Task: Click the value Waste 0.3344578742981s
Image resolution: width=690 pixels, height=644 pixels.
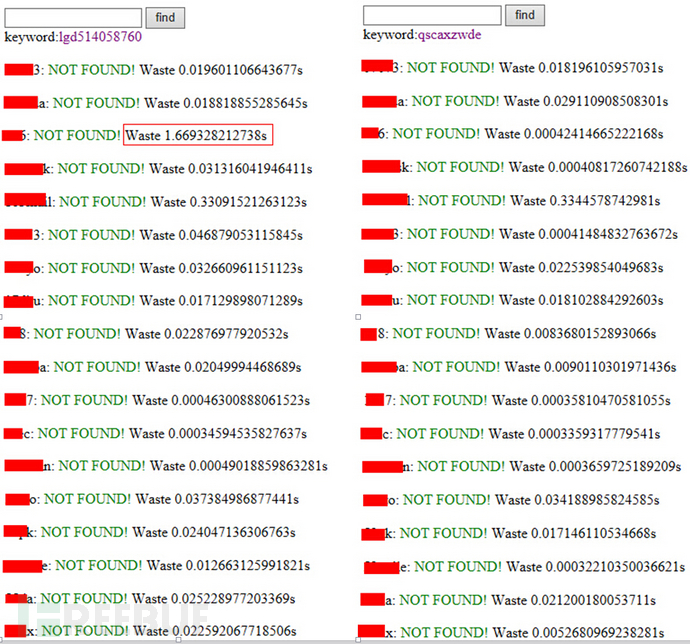Action: (585, 201)
